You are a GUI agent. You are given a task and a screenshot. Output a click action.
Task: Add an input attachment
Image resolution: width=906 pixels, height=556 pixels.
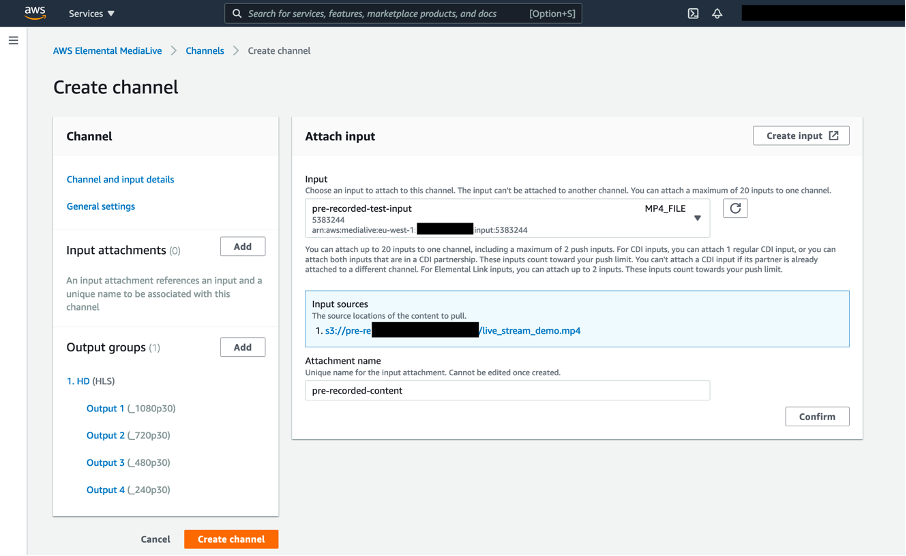tap(243, 247)
